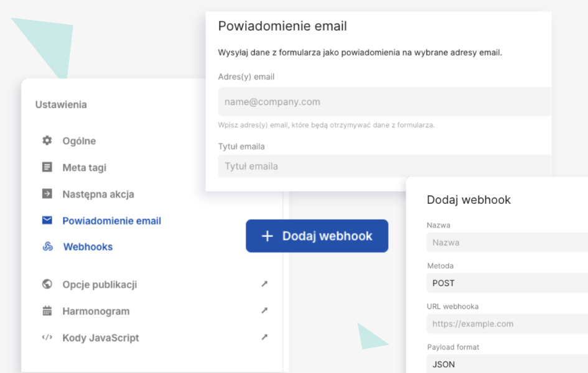The width and height of the screenshot is (588, 373).
Task: Go to Następna akcja settings
Action: (x=98, y=194)
